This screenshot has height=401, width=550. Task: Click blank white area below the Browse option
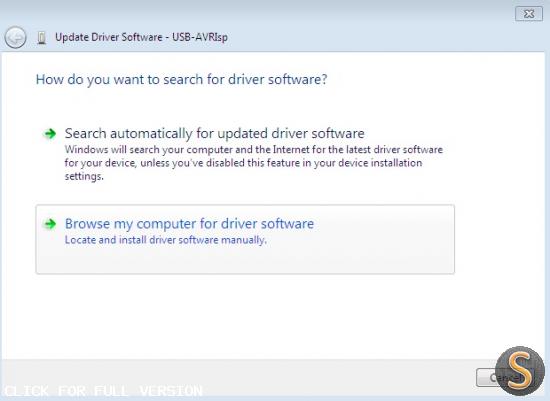click(246, 316)
